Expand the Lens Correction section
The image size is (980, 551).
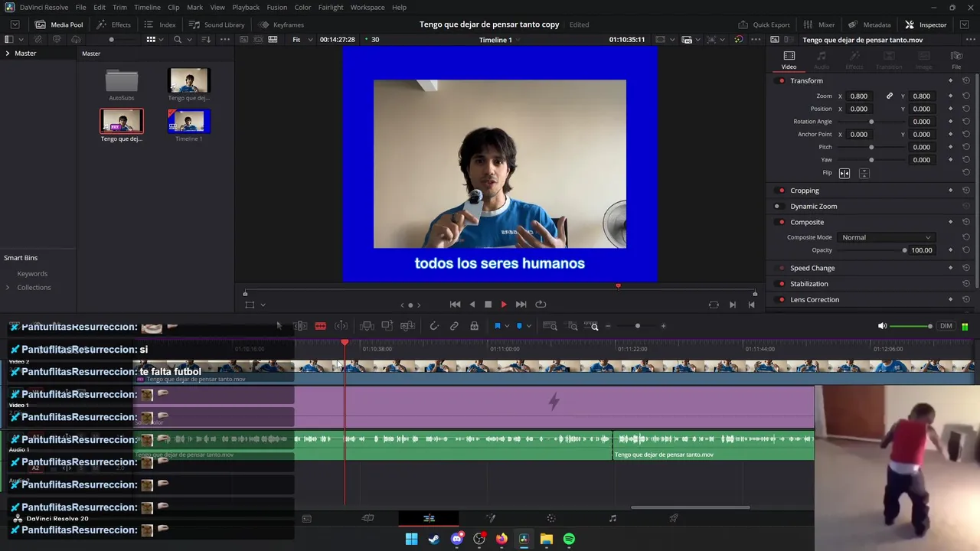(815, 299)
